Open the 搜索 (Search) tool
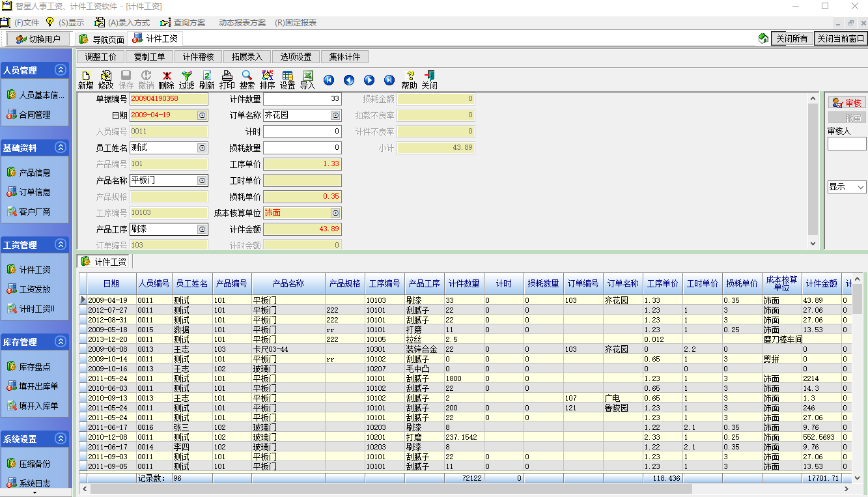868x497 pixels. (247, 80)
